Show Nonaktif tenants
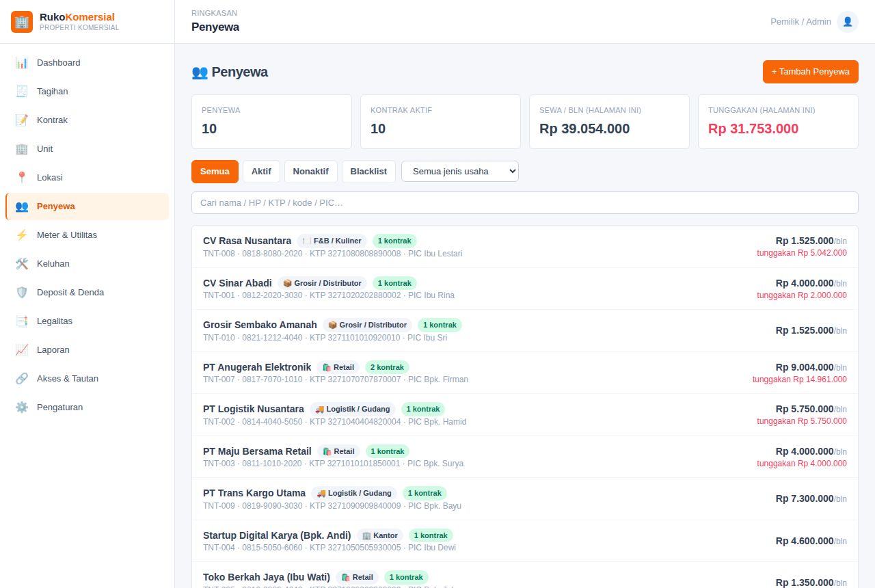This screenshot has height=588, width=875. 311,172
